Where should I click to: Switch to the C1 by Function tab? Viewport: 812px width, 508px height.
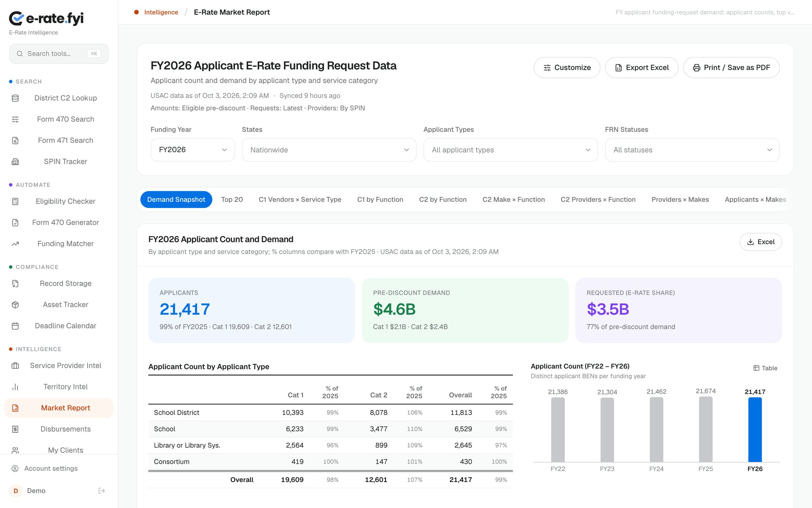[380, 199]
